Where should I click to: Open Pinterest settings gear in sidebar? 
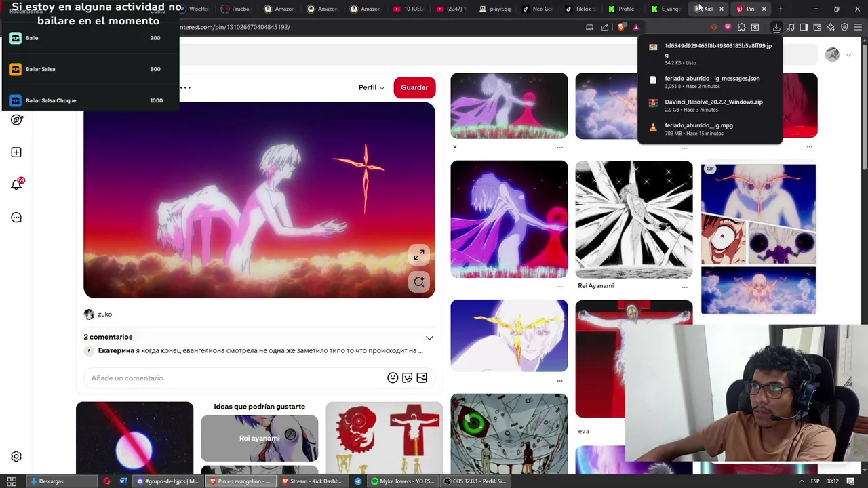pos(16,457)
